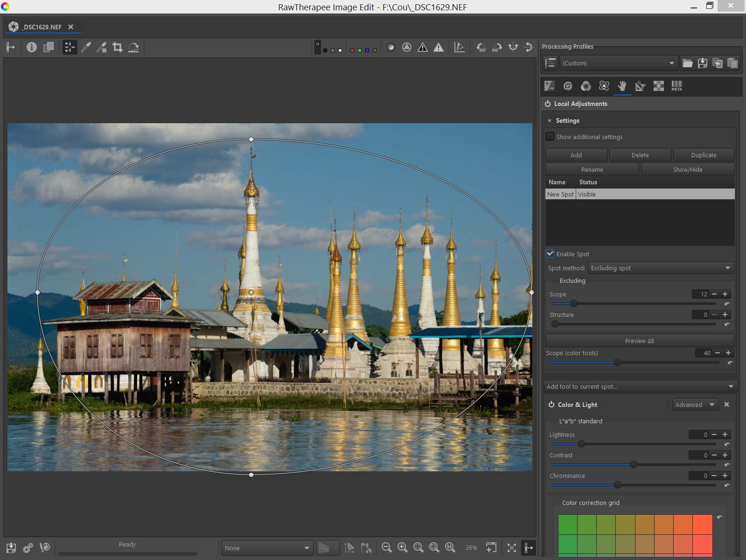Open the Metadata tab
Image resolution: width=746 pixels, height=560 pixels.
(x=676, y=86)
